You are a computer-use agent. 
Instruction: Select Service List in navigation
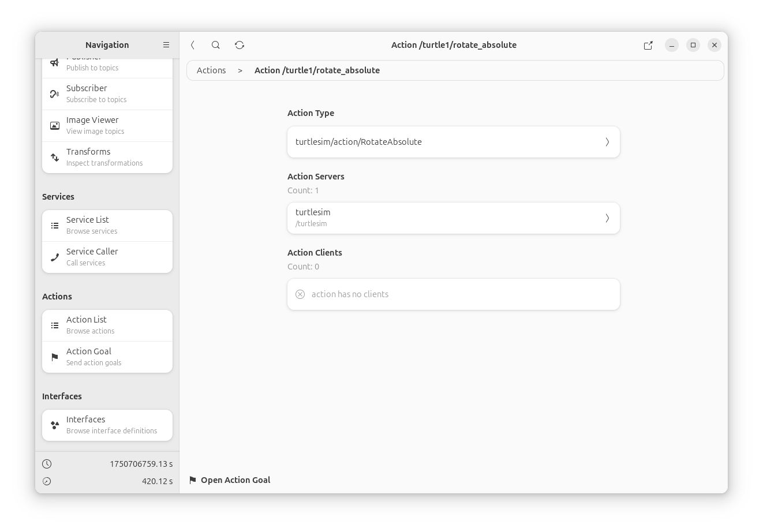[107, 226]
